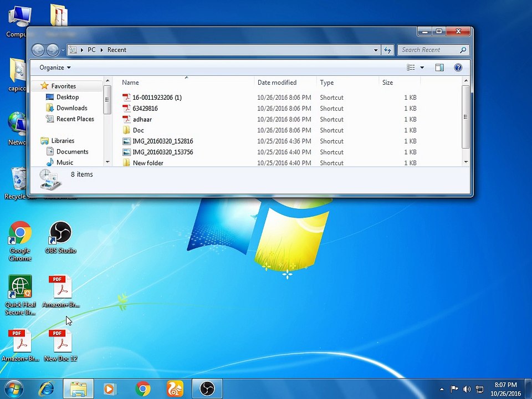Click the navigation pane scroll down arrow
Image resolution: width=532 pixels, height=399 pixels.
click(x=108, y=162)
